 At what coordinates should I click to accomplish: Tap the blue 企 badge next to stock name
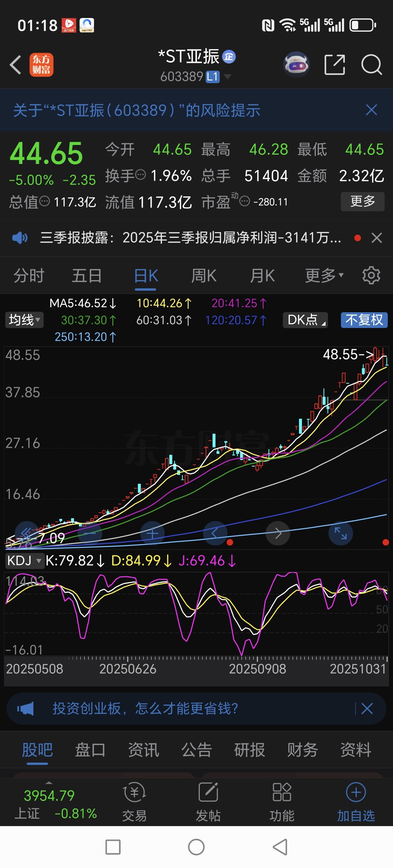[x=229, y=57]
